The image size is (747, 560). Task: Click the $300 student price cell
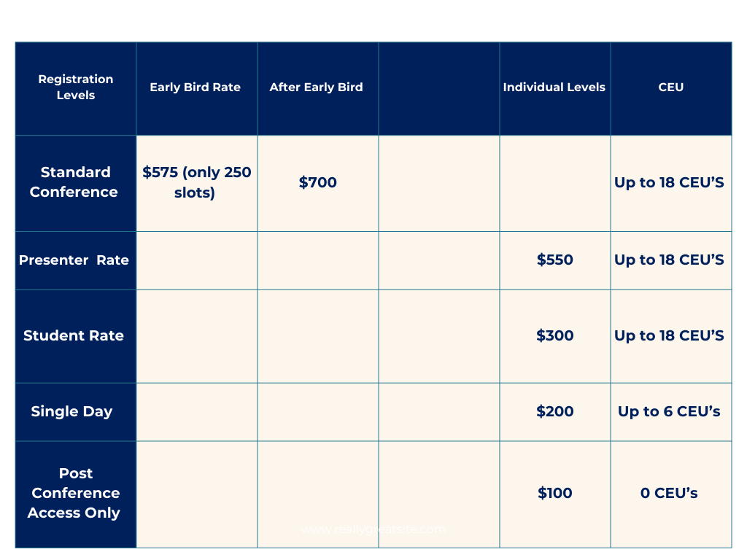click(555, 336)
